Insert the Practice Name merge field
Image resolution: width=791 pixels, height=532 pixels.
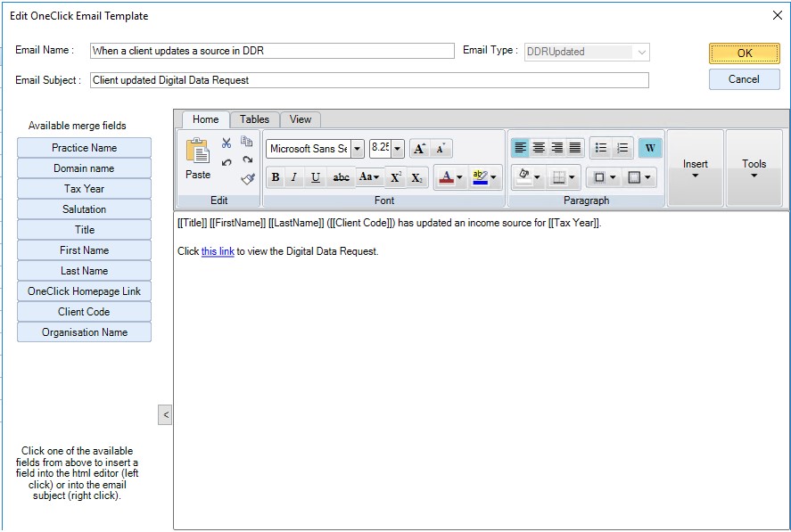point(84,148)
